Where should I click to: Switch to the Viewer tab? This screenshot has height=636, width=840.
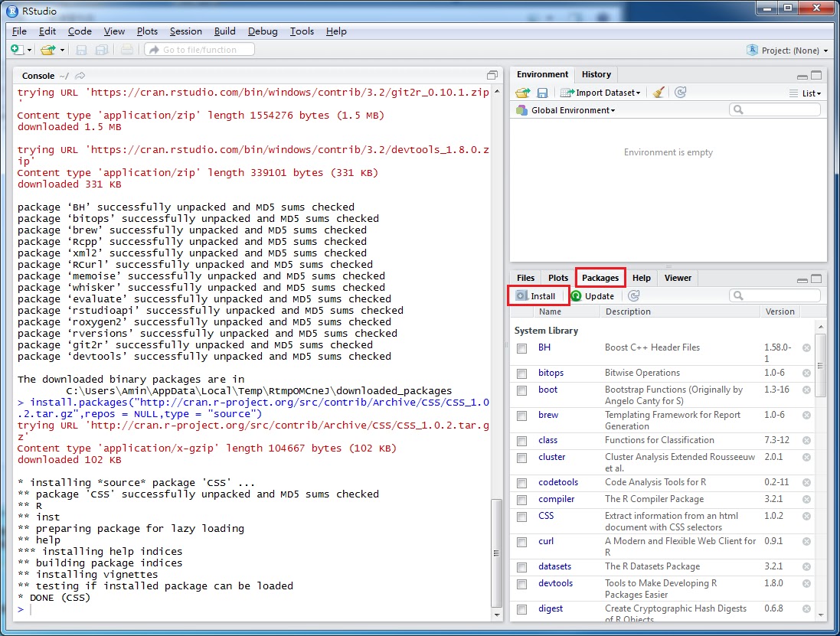[x=678, y=278]
